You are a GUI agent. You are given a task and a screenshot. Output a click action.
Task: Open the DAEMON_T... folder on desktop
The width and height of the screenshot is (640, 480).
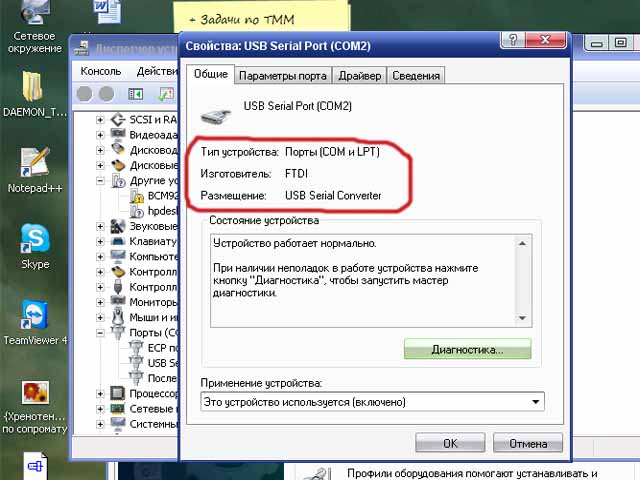[x=34, y=94]
